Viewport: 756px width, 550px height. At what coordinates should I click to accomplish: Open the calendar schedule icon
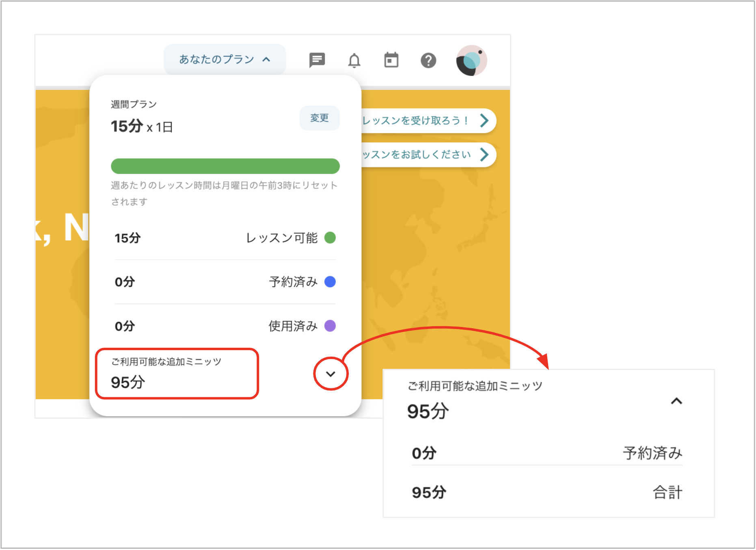click(x=391, y=60)
